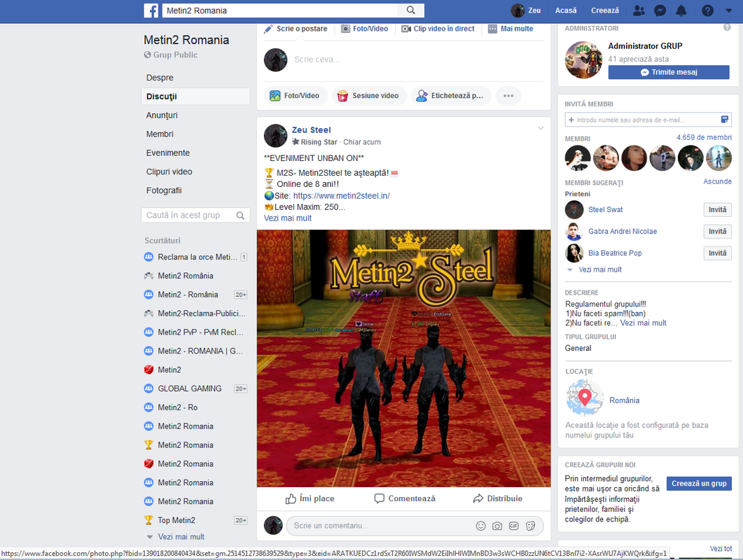Select Foto/Video composer tab

(365, 29)
